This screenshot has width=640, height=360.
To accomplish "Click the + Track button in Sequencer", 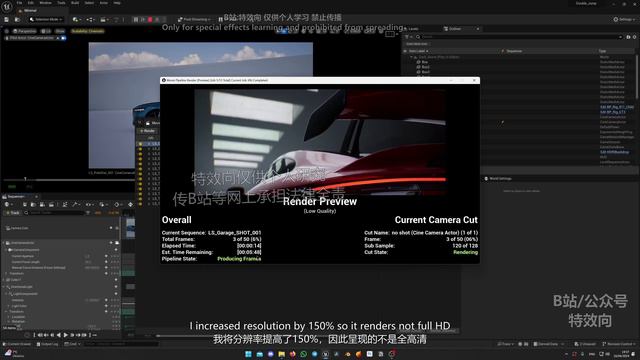I will (12, 213).
